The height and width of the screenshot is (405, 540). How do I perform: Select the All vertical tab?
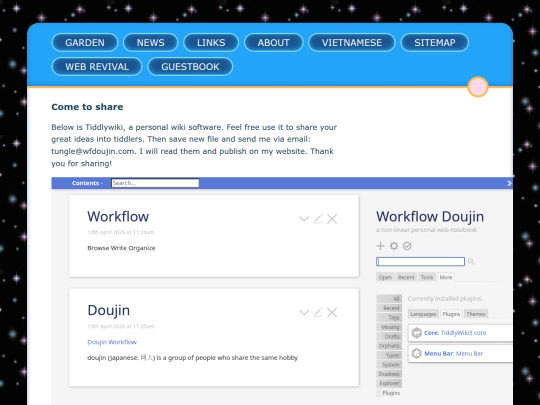click(x=389, y=299)
